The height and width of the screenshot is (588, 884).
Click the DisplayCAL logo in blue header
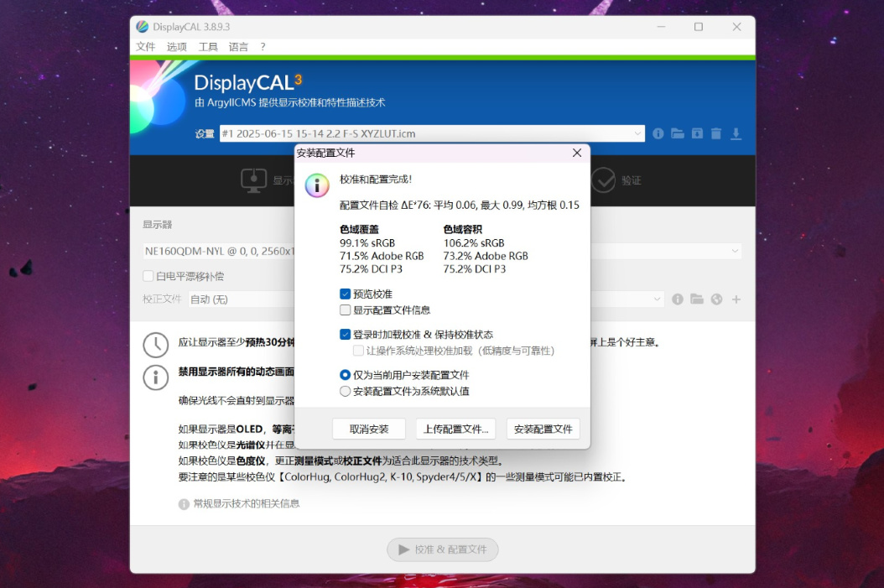pos(248,82)
